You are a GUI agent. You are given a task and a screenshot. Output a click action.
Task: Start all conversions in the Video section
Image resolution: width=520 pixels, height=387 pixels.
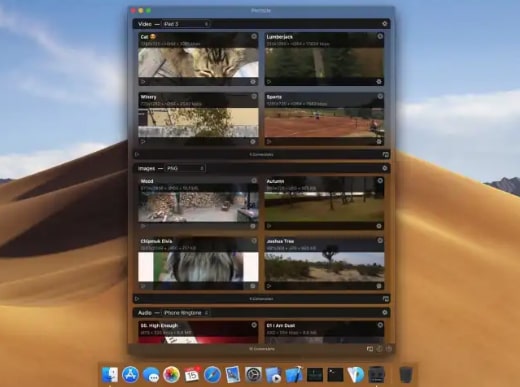137,155
